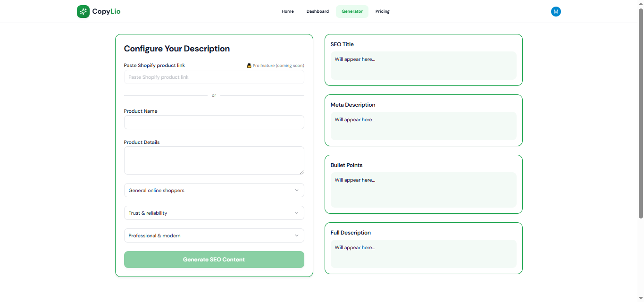Navigate to the Home tab
Viewport: 644px width, 302px height.
pyautogui.click(x=287, y=11)
